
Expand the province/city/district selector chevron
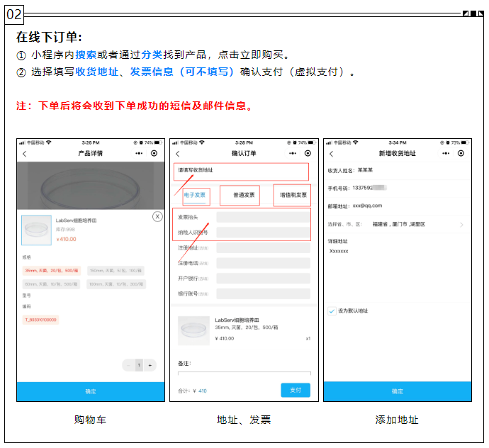click(x=461, y=225)
